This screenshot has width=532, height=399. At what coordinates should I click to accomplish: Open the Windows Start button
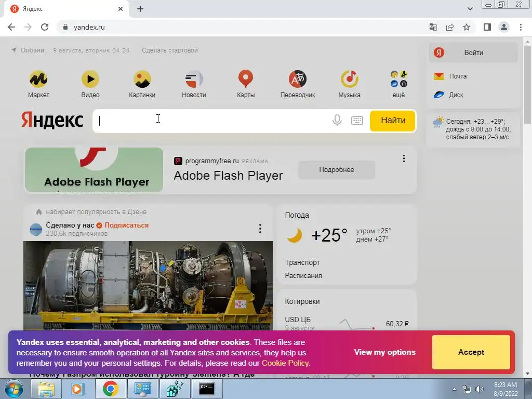click(x=14, y=389)
